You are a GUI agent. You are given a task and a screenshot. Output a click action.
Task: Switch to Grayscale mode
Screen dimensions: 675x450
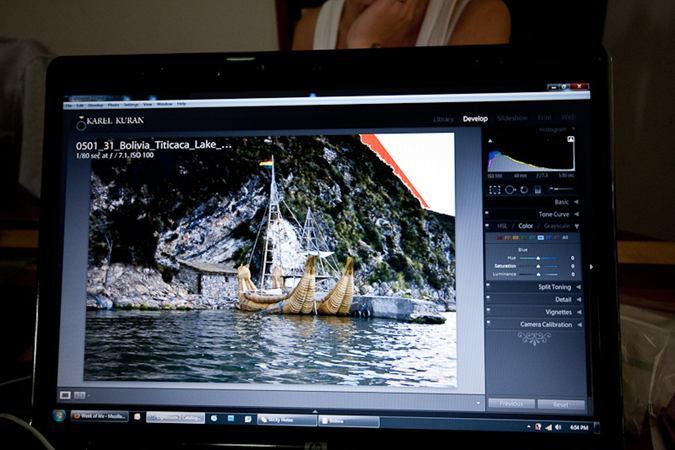point(556,226)
